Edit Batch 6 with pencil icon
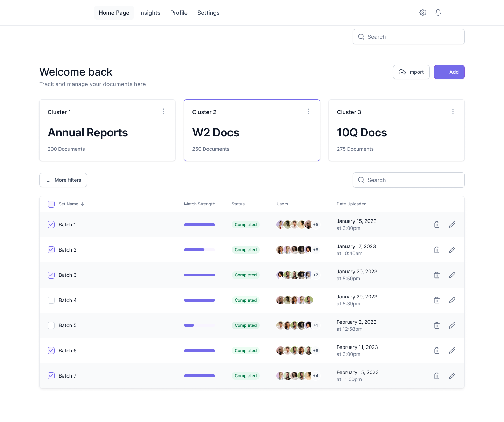 (x=452, y=351)
